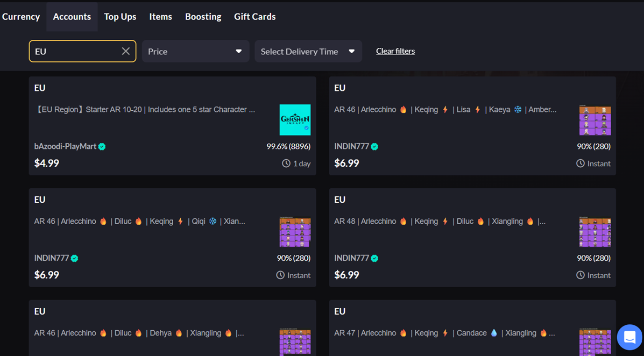The image size is (644, 356).
Task: Select the Accounts tab
Action: point(72,17)
